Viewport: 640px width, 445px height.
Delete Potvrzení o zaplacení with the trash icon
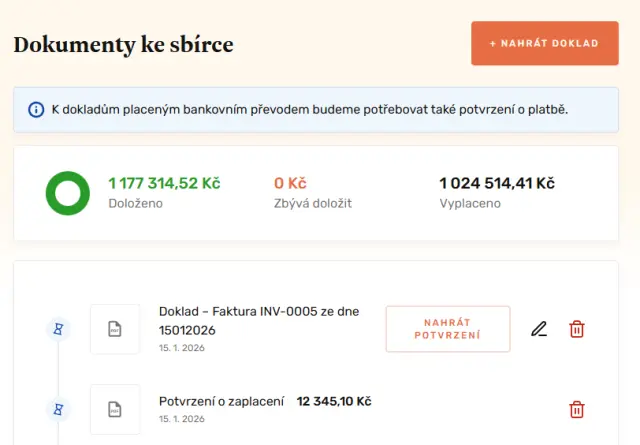577,409
